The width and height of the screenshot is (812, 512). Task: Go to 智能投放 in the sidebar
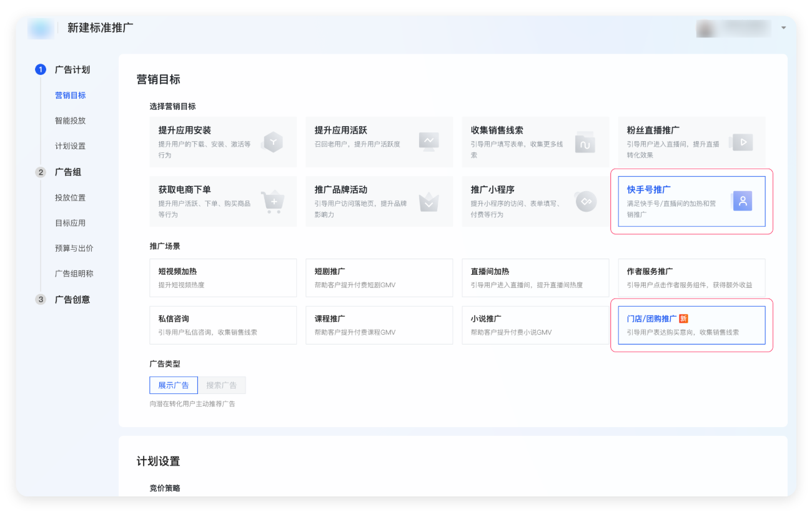(x=70, y=121)
